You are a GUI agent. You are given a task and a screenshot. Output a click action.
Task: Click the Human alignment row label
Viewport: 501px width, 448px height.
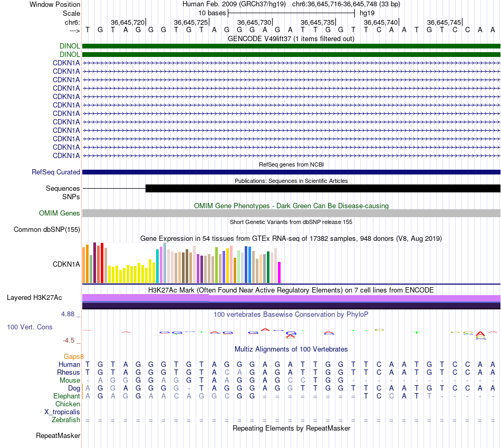[69, 365]
